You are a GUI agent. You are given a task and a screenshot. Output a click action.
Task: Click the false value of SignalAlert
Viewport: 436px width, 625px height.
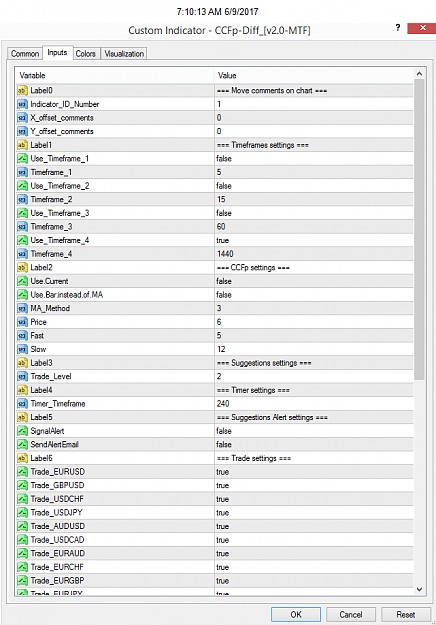[x=224, y=431]
